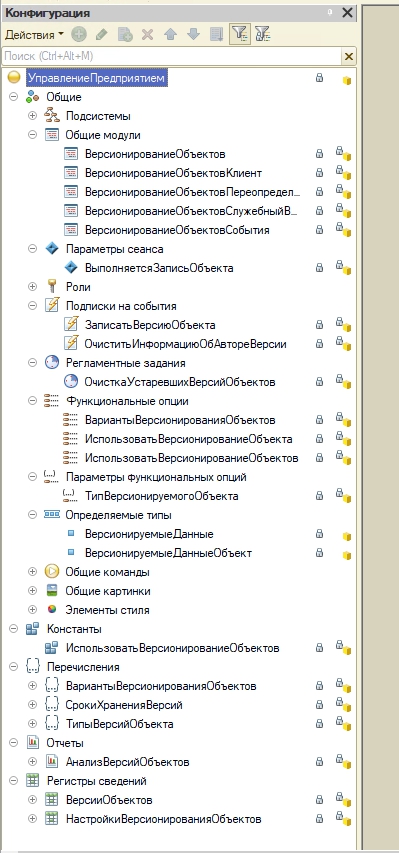Expand the Роли node

(x=33, y=287)
